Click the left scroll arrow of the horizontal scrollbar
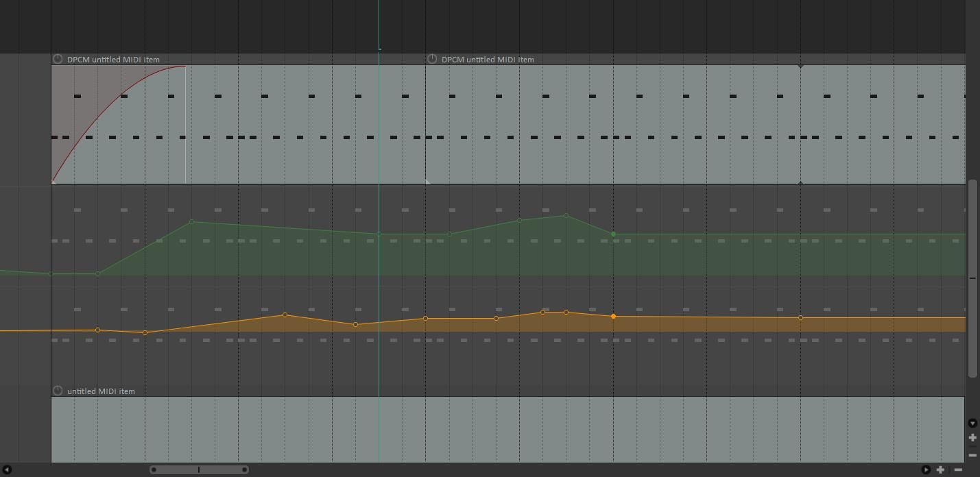Image resolution: width=980 pixels, height=477 pixels. click(x=7, y=469)
